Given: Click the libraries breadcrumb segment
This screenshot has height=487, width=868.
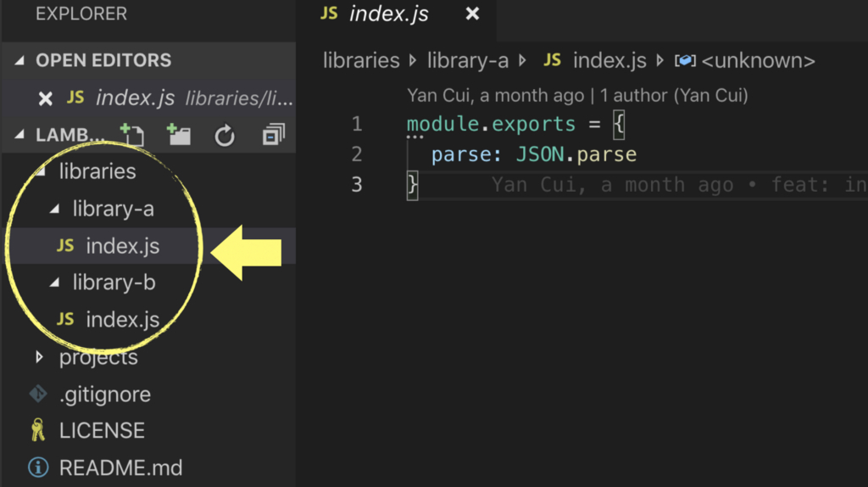Looking at the screenshot, I should coord(361,60).
